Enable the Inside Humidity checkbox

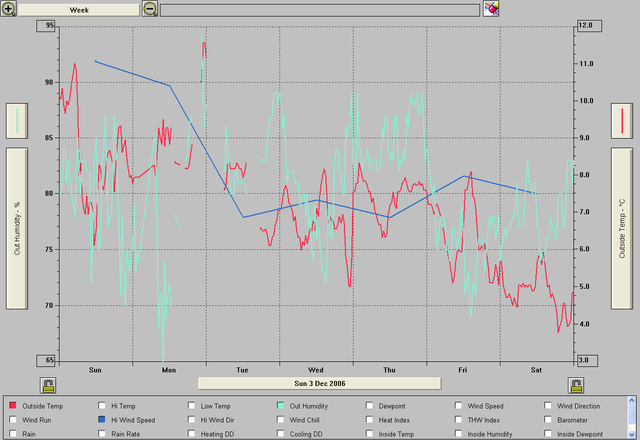coord(459,434)
